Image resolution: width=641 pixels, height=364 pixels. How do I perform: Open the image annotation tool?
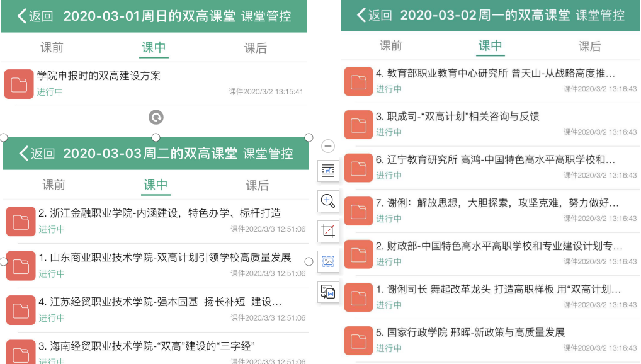(x=328, y=170)
